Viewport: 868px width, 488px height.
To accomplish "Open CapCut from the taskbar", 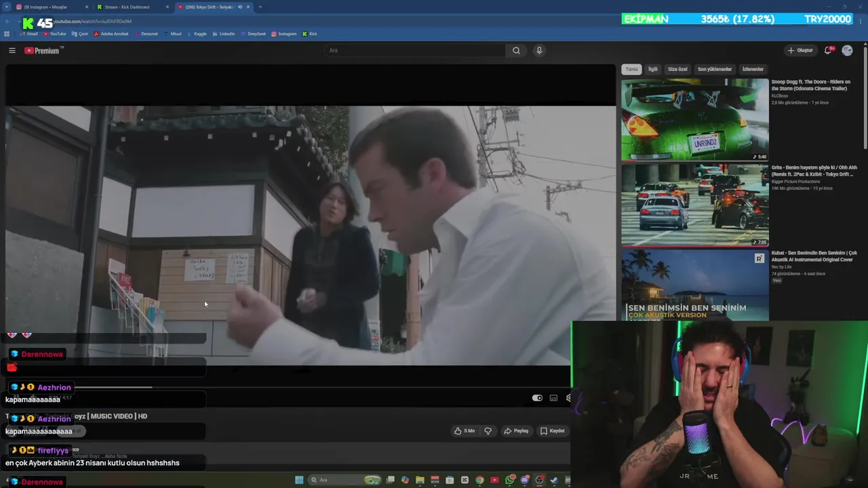I will click(x=465, y=480).
